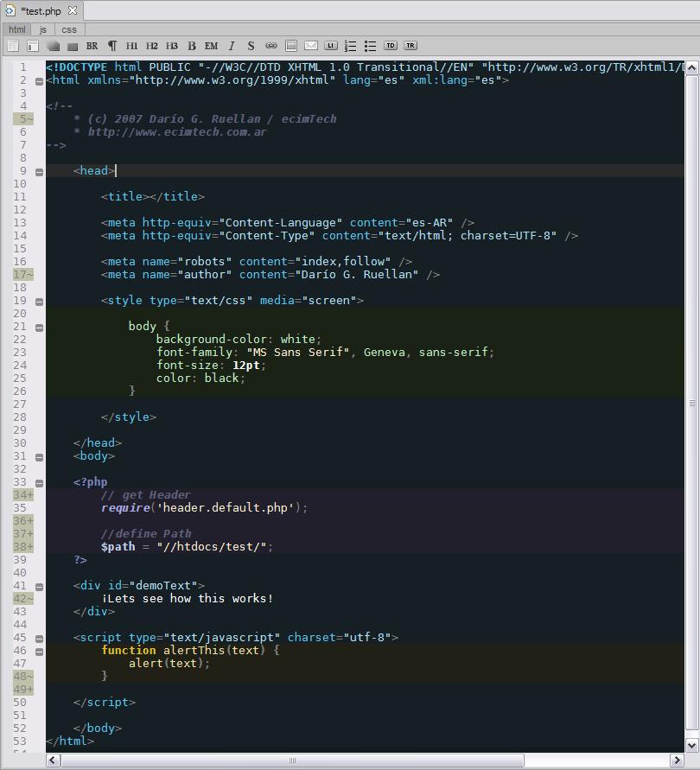Click the added line marker 49+
This screenshot has width=700, height=770.
point(23,690)
